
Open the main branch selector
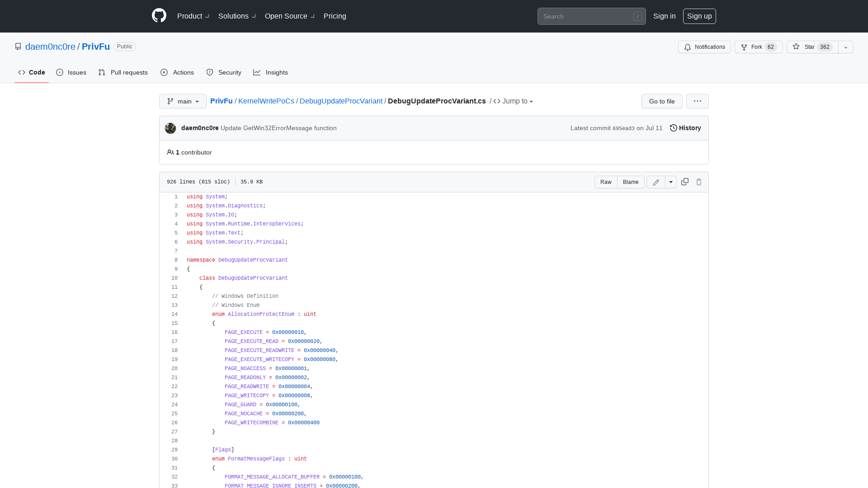183,101
